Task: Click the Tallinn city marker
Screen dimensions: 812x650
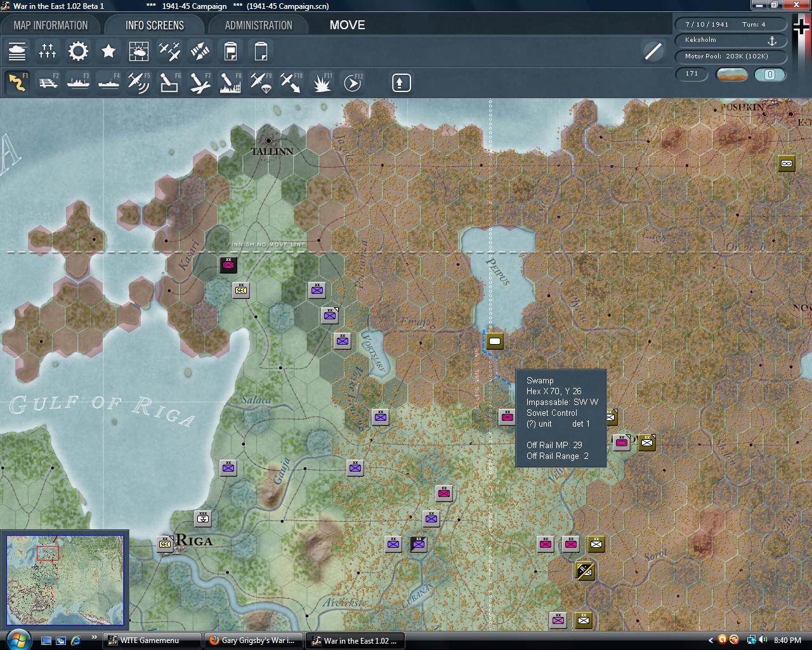Action: pos(269,140)
